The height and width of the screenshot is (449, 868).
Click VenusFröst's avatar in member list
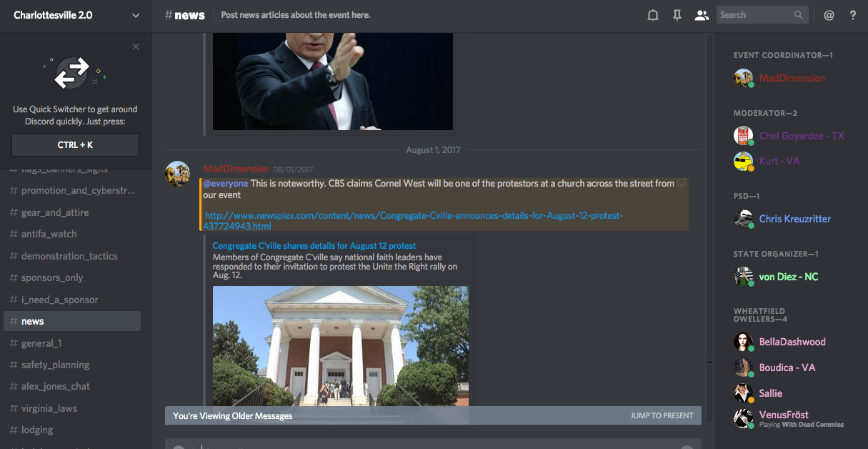pos(744,418)
